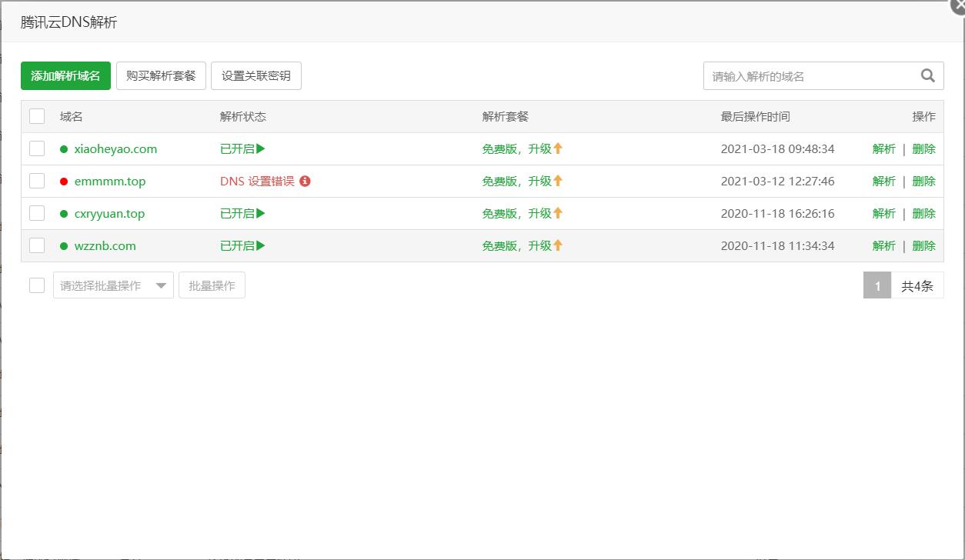Image resolution: width=965 pixels, height=560 pixels.
Task: Click red status dot of emmmm.top
Action: (64, 182)
